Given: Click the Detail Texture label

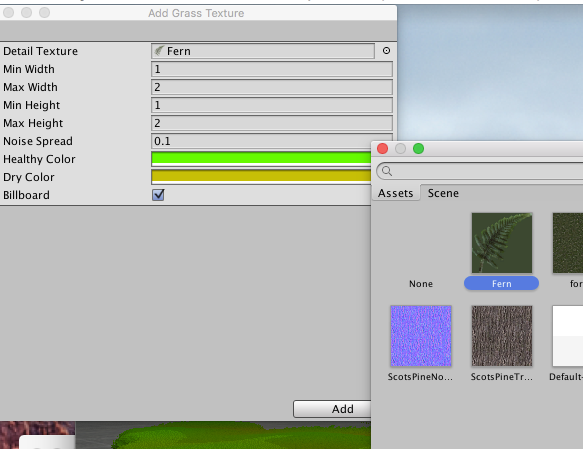Looking at the screenshot, I should coord(41,51).
